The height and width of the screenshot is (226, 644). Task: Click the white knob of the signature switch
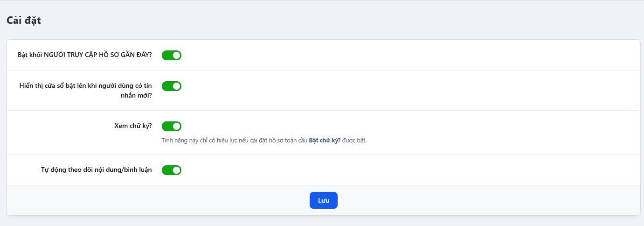click(176, 126)
